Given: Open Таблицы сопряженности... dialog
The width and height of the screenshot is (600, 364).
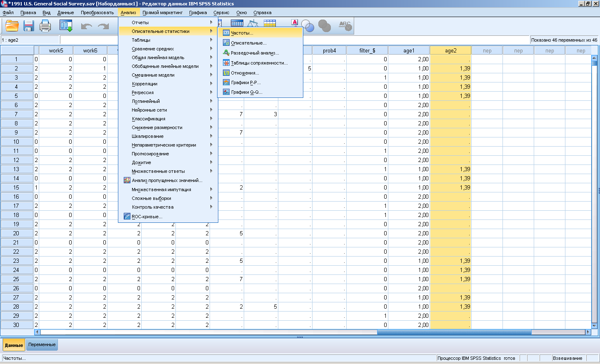Looking at the screenshot, I should 260,63.
